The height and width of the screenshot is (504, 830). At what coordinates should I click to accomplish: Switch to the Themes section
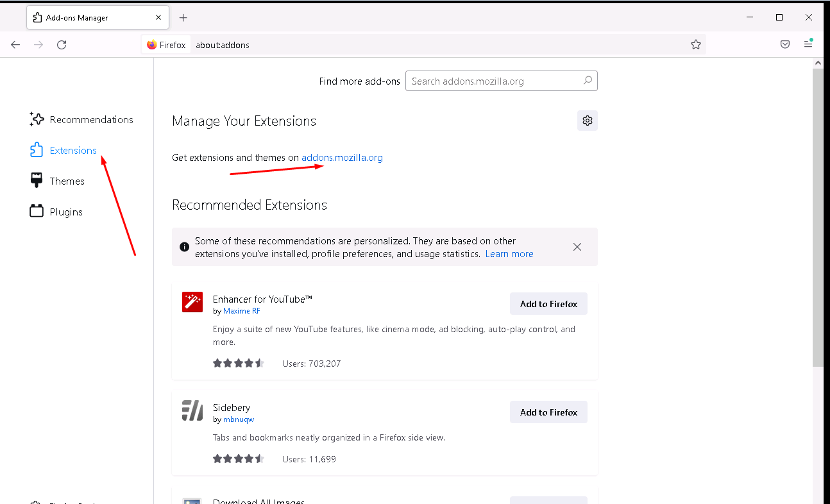pyautogui.click(x=58, y=181)
